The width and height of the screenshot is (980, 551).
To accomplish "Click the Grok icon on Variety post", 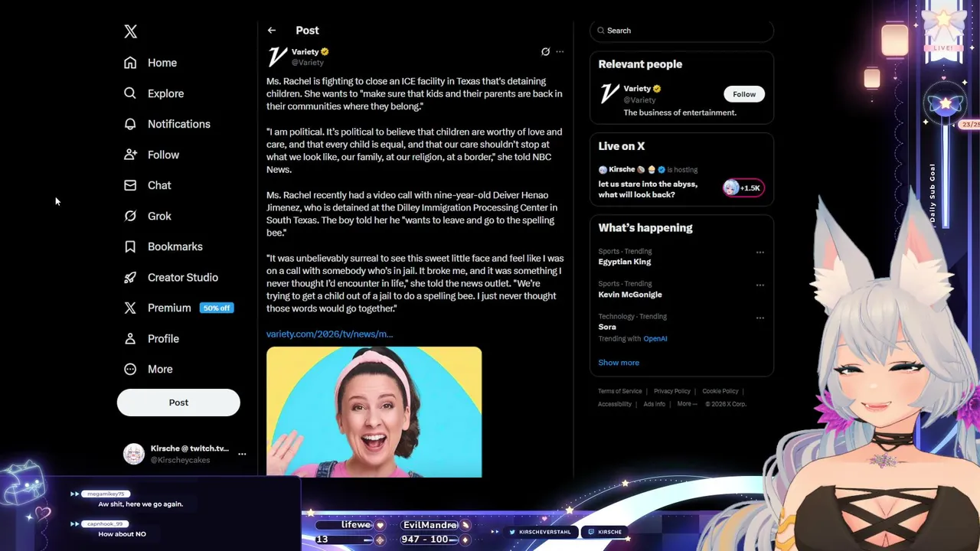I will click(545, 52).
